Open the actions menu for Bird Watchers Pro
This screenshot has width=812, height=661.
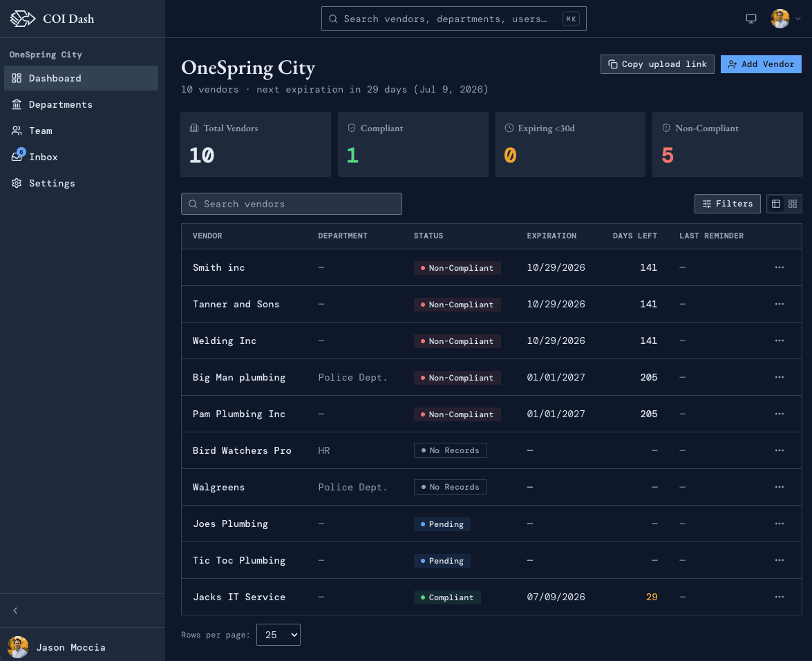point(780,451)
